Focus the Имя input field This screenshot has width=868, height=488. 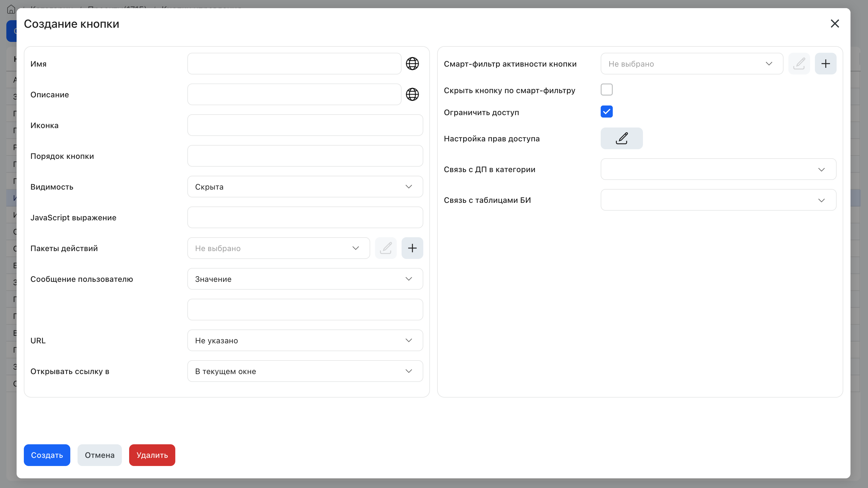[x=294, y=64]
